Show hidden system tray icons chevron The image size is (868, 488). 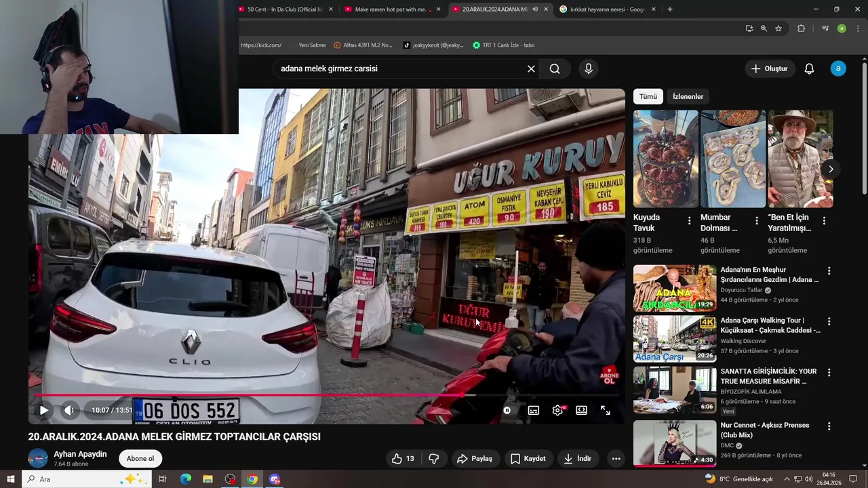[787, 479]
